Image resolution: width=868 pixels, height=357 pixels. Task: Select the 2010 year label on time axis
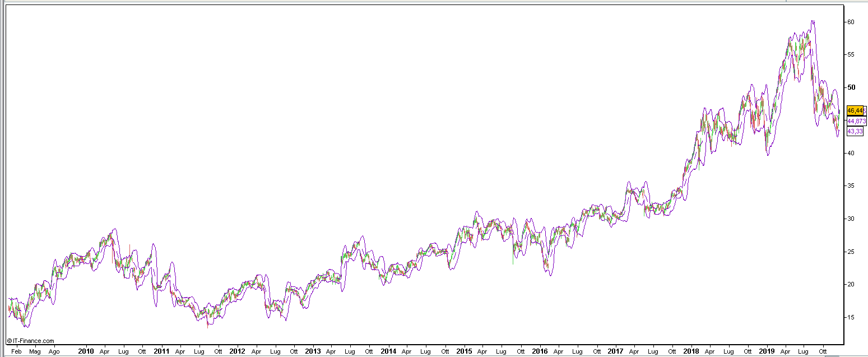pos(86,351)
